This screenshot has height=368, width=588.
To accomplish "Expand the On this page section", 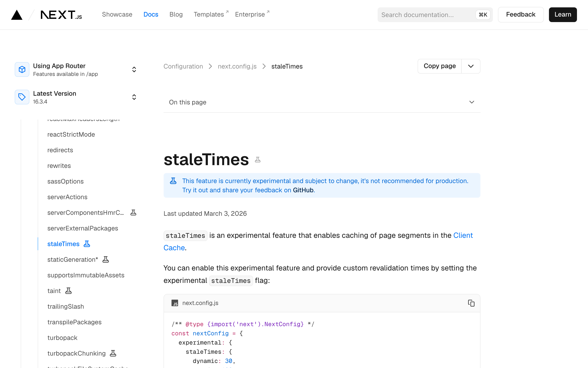I will pyautogui.click(x=322, y=102).
